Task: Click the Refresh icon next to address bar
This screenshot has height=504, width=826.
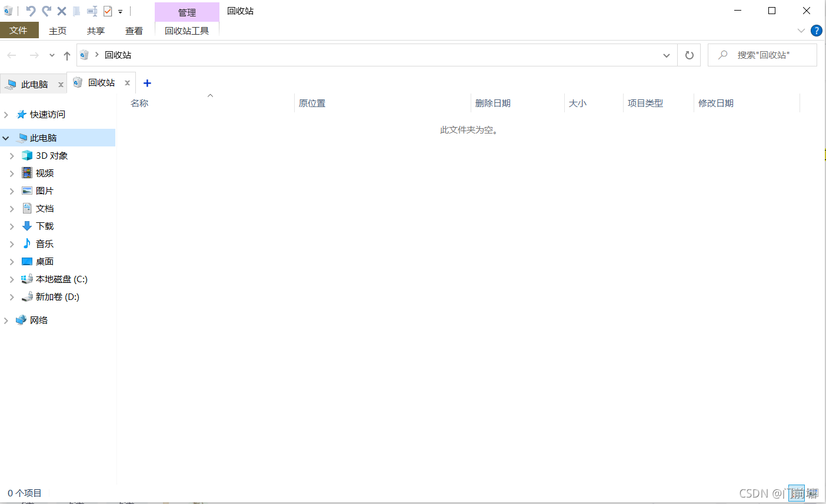Action: (688, 55)
